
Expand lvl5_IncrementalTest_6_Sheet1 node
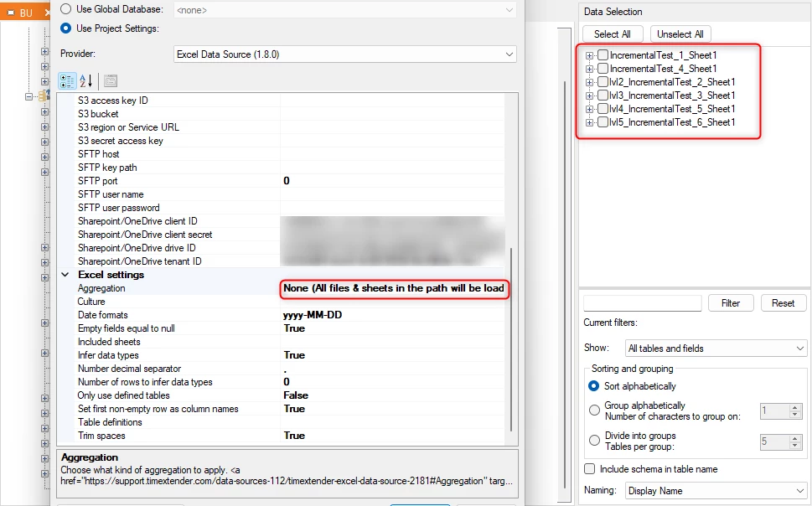(589, 123)
